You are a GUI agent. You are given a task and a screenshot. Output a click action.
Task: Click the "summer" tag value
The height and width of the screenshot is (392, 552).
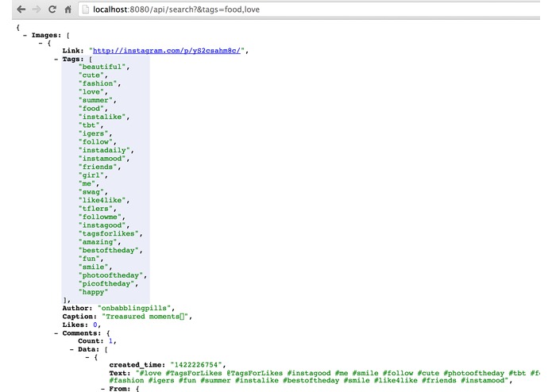point(96,100)
